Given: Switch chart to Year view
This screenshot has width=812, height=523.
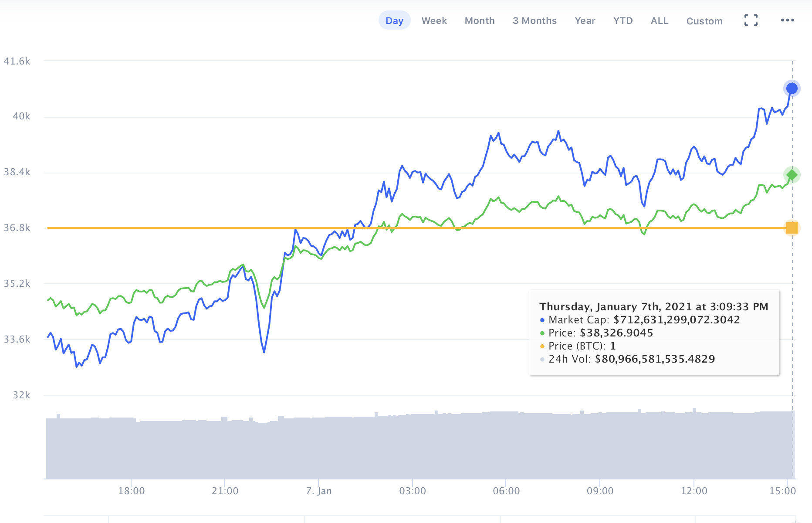Looking at the screenshot, I should tap(585, 20).
